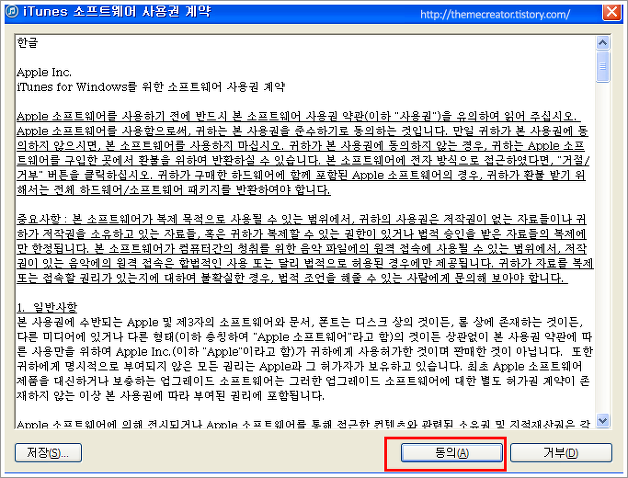Open the 저장(S)... save dialog
628x478 pixels.
click(48, 453)
